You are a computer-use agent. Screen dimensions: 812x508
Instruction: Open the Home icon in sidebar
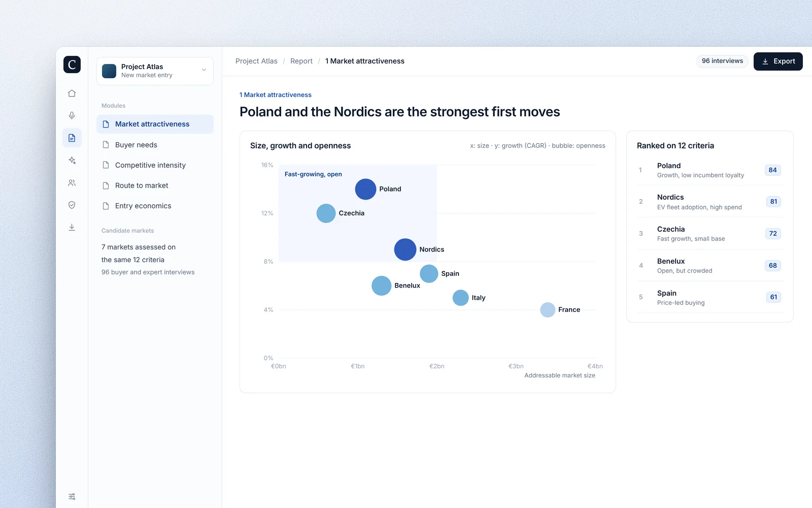click(x=72, y=93)
